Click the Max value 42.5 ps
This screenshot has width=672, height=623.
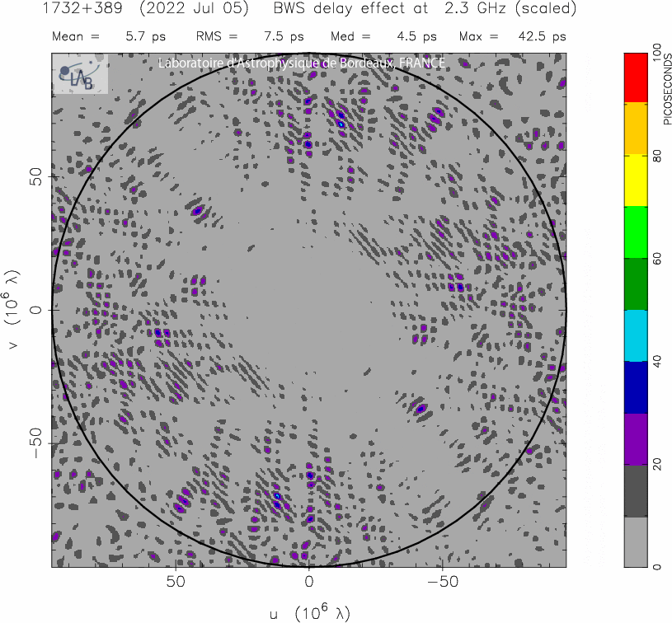coord(547,37)
